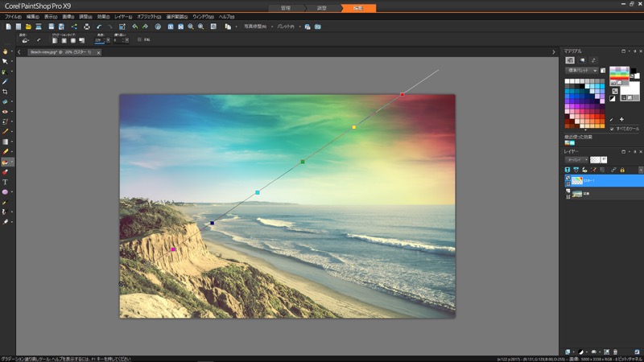Open the 効果 menu
Image resolution: width=644 pixels, height=362 pixels.
point(103,16)
